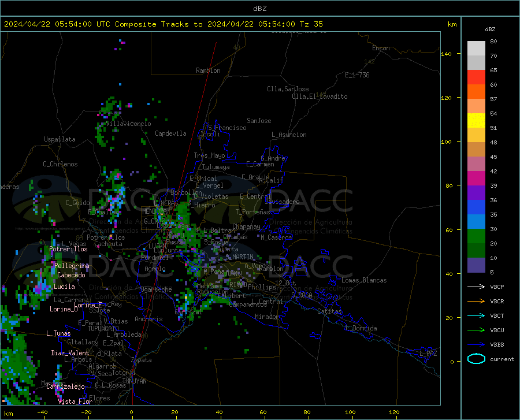Click the cyan 'current' ellipse legend icon
The height and width of the screenshot is (420, 520).
tap(476, 359)
